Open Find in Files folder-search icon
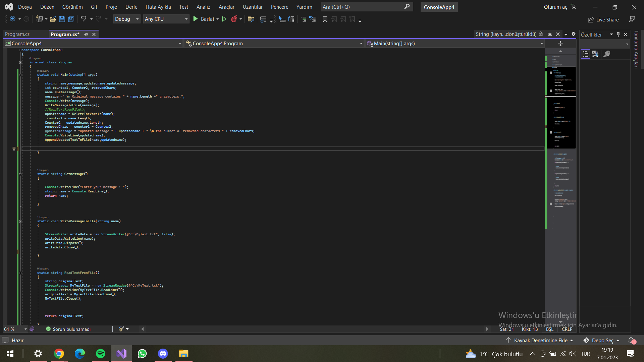 tap(251, 19)
